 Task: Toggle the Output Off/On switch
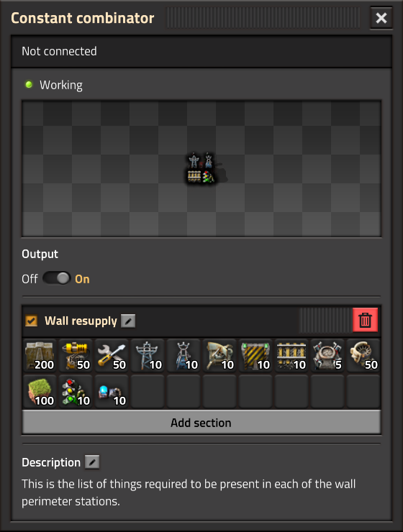pos(56,278)
